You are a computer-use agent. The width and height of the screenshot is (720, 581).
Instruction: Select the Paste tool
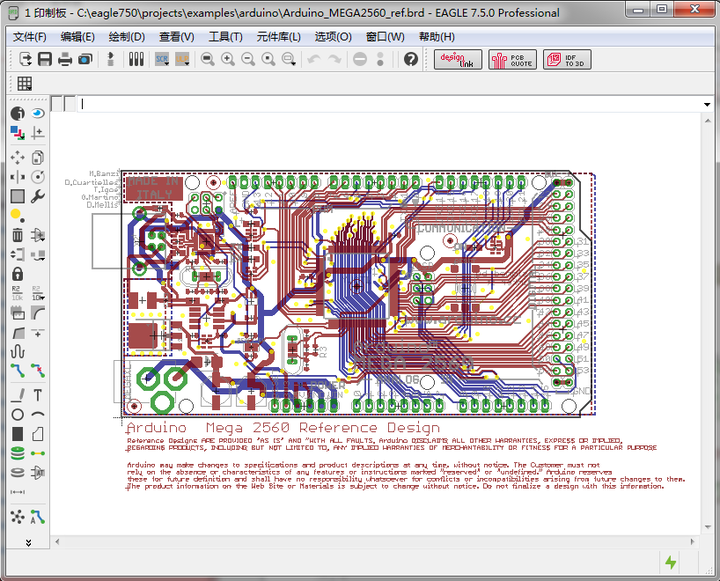click(17, 215)
